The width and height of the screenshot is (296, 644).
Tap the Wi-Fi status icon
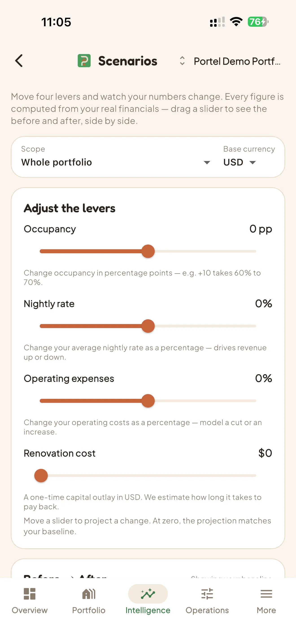[236, 22]
